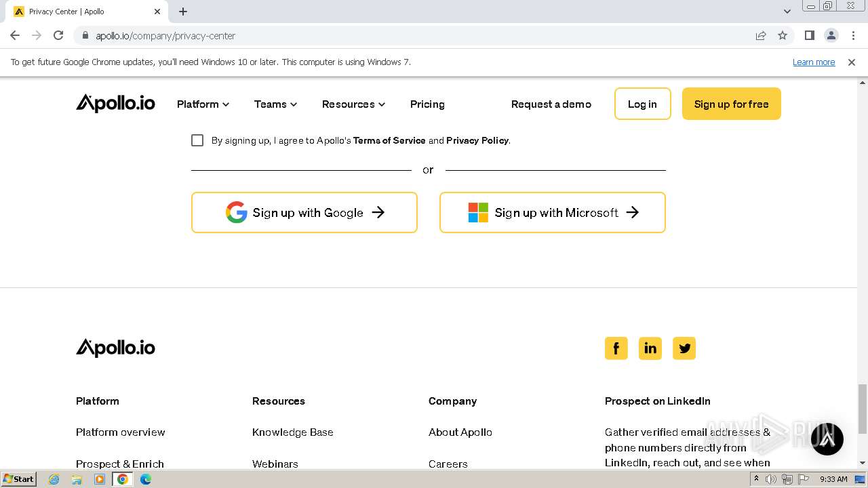
Task: Open the Apollo chat widget button
Action: coord(827,439)
